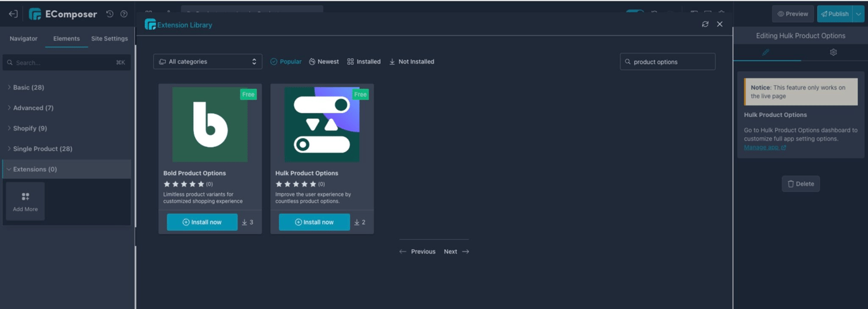Open the Bold Product Options thumbnail
The image size is (868, 309).
210,125
